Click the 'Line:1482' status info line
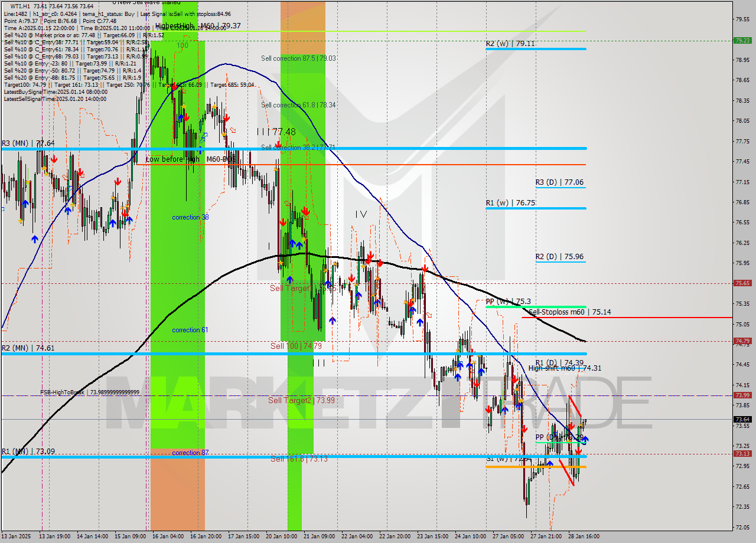Viewport: 756px width, 543px height. point(117,14)
